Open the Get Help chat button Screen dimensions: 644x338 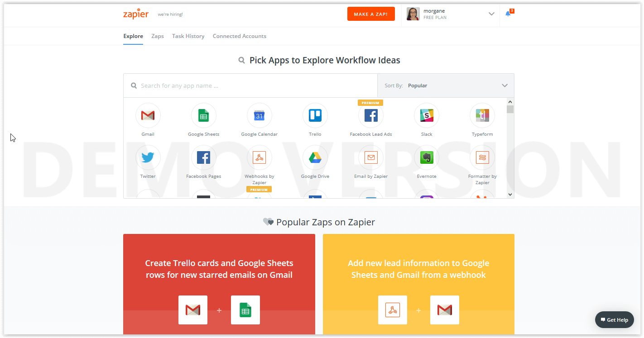click(x=614, y=320)
